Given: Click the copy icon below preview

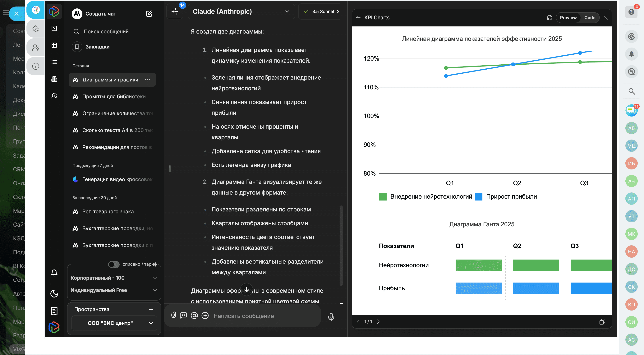Looking at the screenshot, I should (x=602, y=321).
